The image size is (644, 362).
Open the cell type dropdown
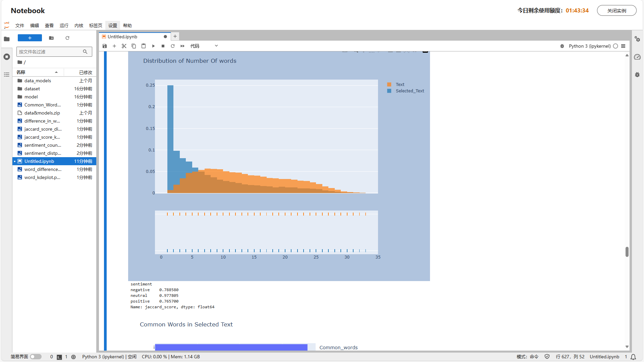pyautogui.click(x=204, y=46)
